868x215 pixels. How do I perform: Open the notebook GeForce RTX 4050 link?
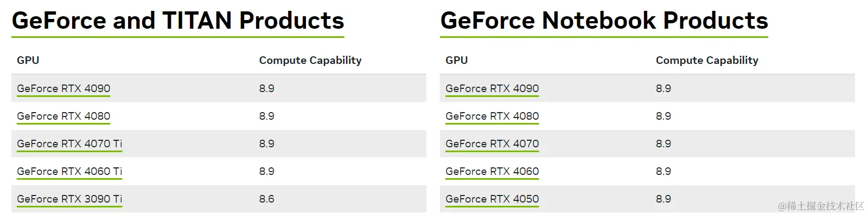pos(492,199)
